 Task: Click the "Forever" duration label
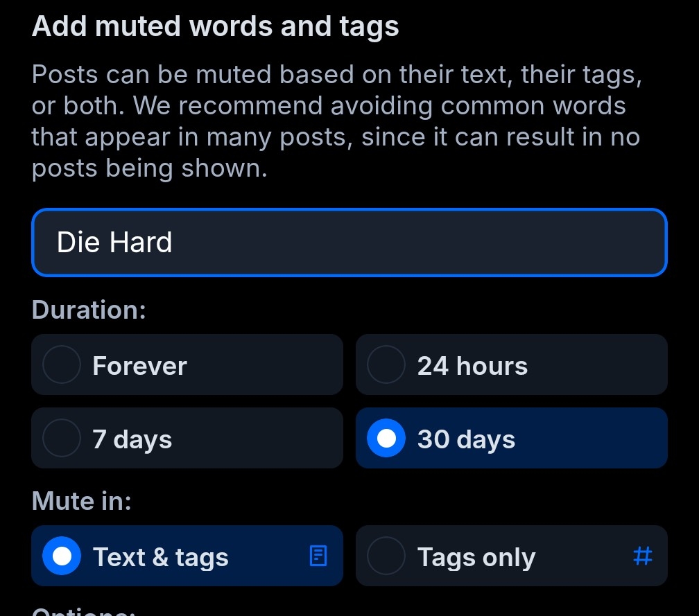point(139,366)
